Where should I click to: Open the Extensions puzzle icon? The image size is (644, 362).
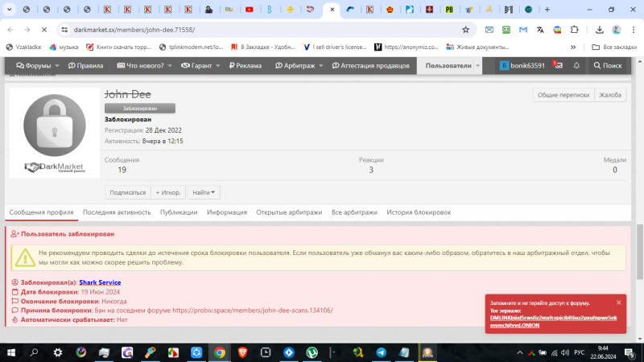click(x=574, y=30)
